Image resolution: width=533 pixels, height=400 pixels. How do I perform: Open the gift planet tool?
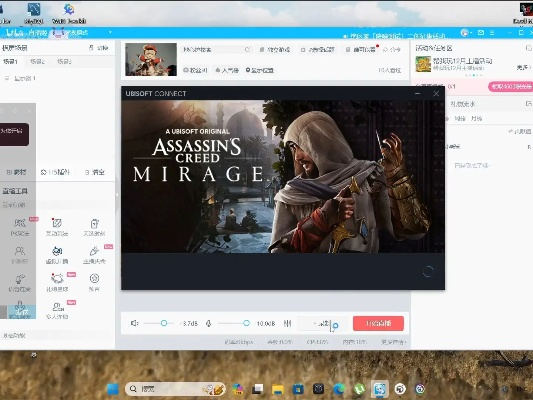click(x=57, y=283)
